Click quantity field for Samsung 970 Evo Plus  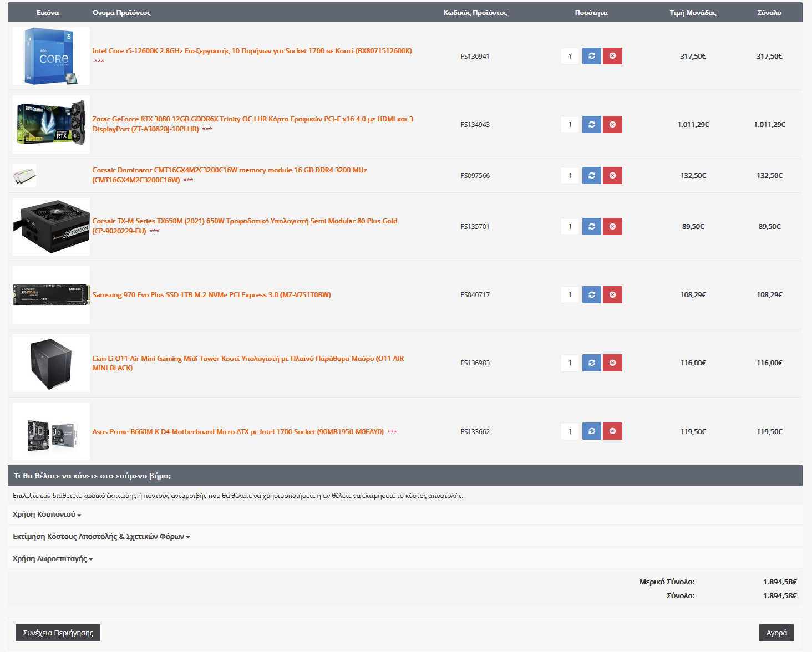[x=570, y=294]
